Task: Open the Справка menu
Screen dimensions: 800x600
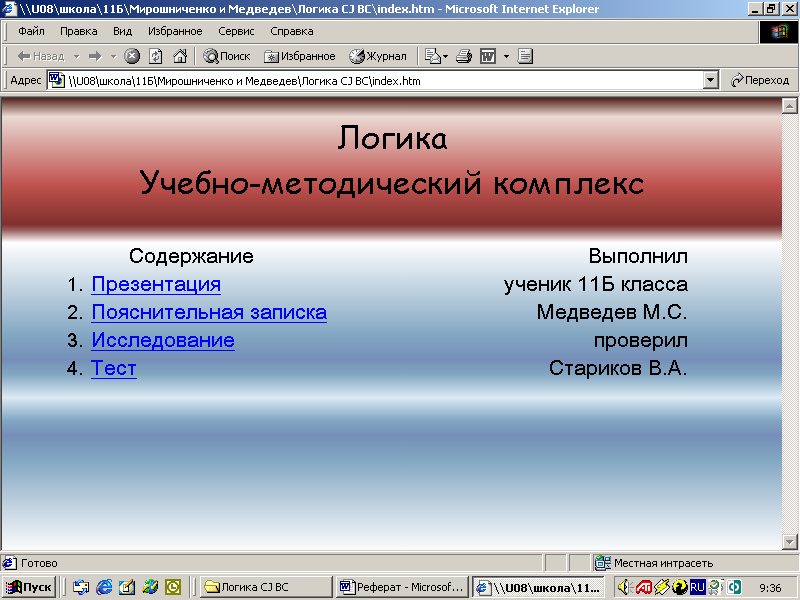Action: click(x=292, y=32)
